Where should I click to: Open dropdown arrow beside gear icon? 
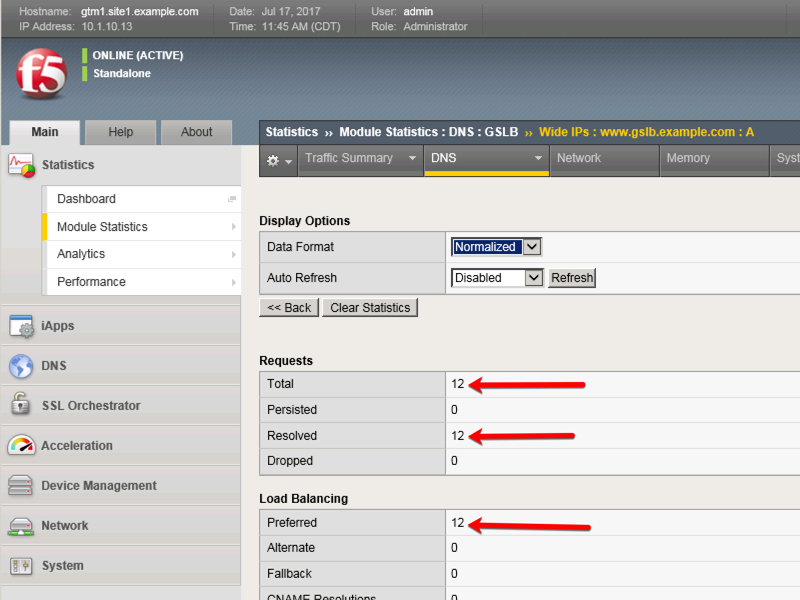tap(289, 162)
